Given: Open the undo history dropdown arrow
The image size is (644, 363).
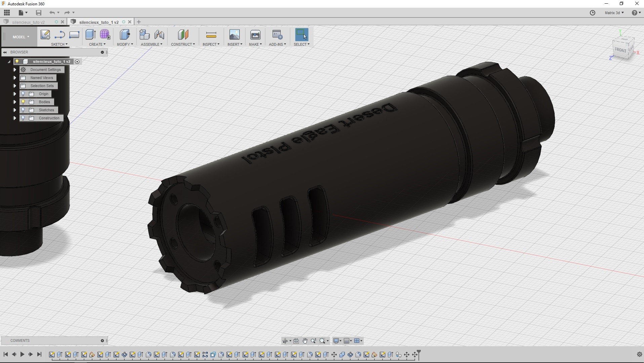Looking at the screenshot, I should click(58, 12).
